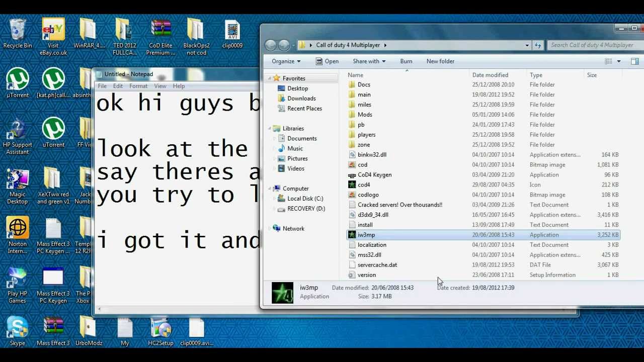Collapse the Libraries tree node
Image resolution: width=644 pixels, height=362 pixels.
270,129
